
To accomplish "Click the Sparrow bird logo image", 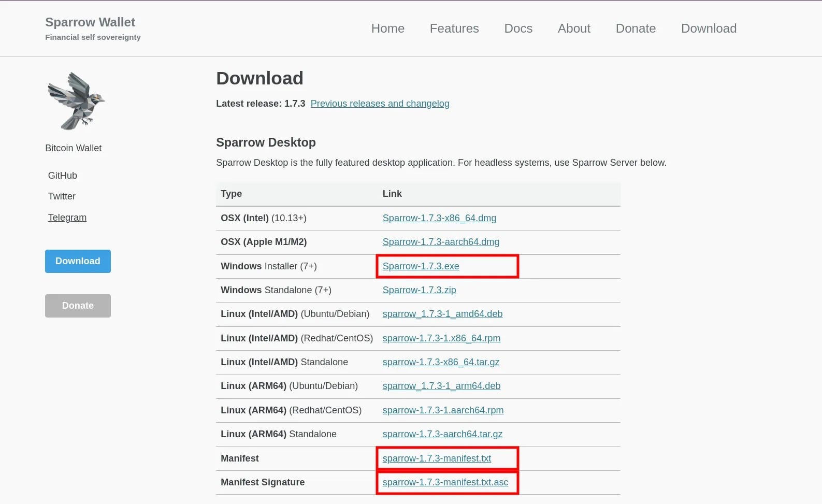I will 76,101.
